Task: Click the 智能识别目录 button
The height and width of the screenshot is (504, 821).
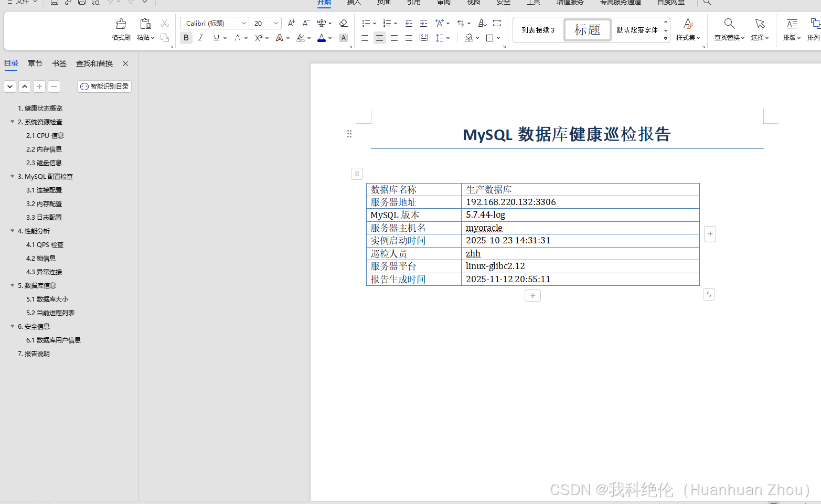Action: pos(104,87)
